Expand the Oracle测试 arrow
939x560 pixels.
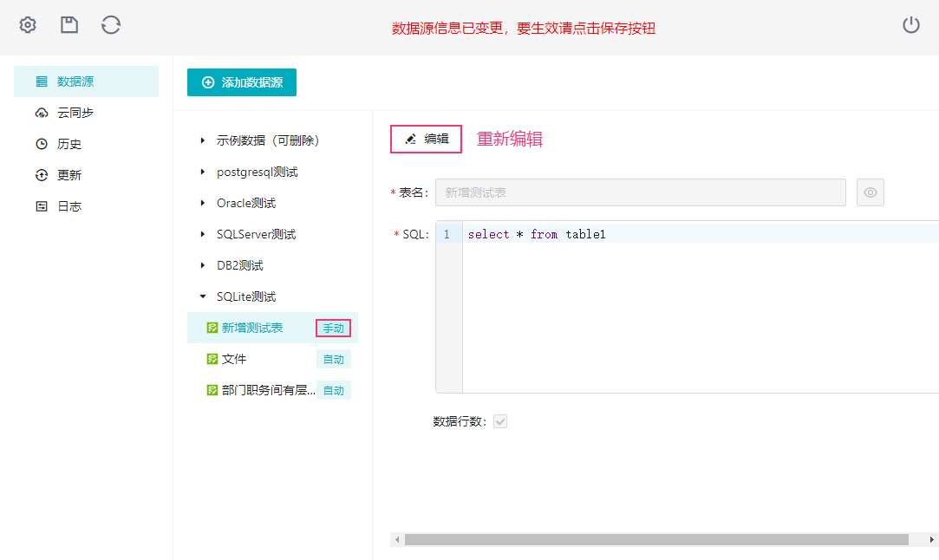(202, 203)
